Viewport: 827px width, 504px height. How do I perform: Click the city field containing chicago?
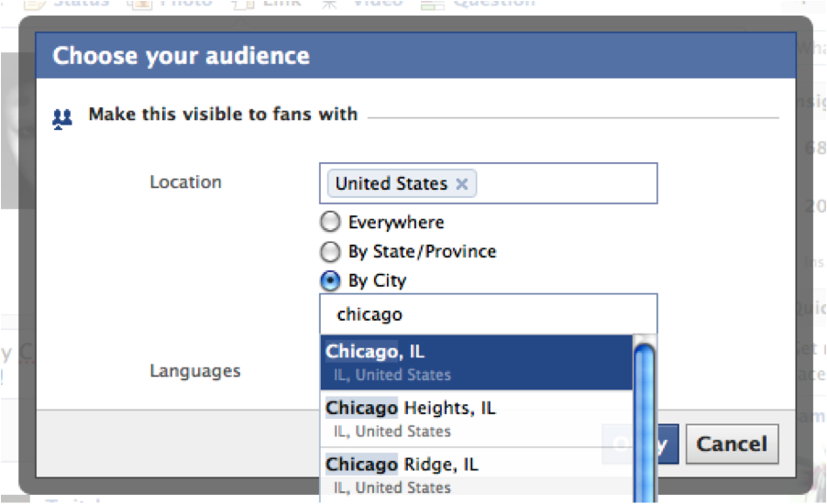488,314
